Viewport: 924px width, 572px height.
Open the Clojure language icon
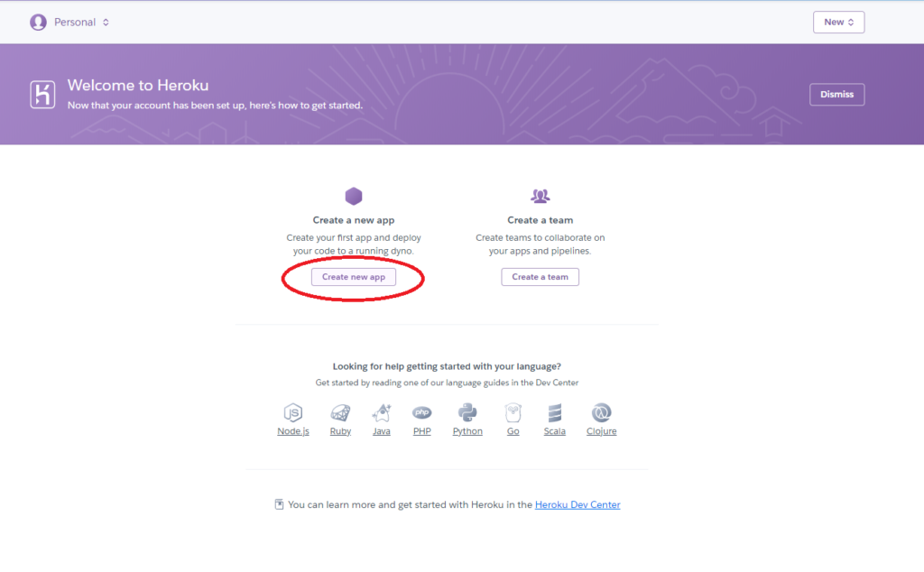point(601,412)
